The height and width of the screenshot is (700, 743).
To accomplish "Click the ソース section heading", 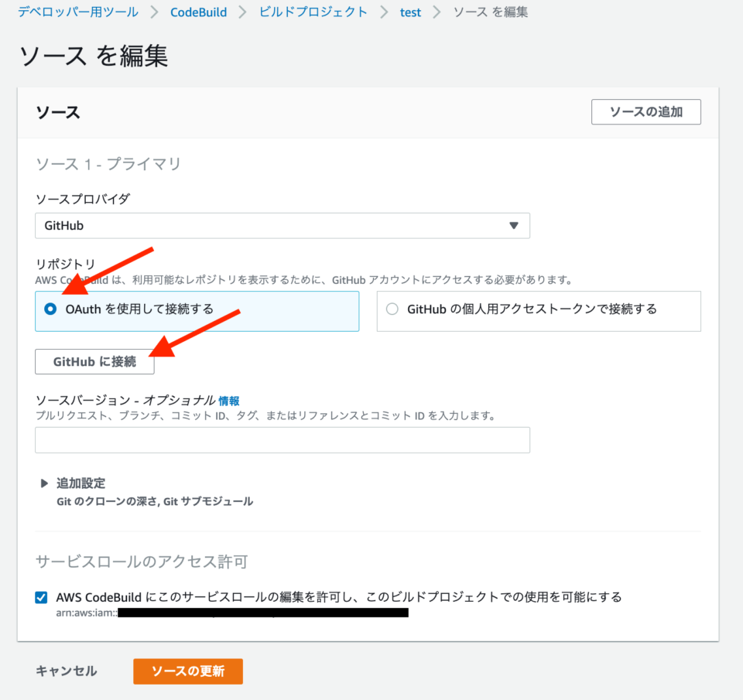I will pyautogui.click(x=56, y=111).
